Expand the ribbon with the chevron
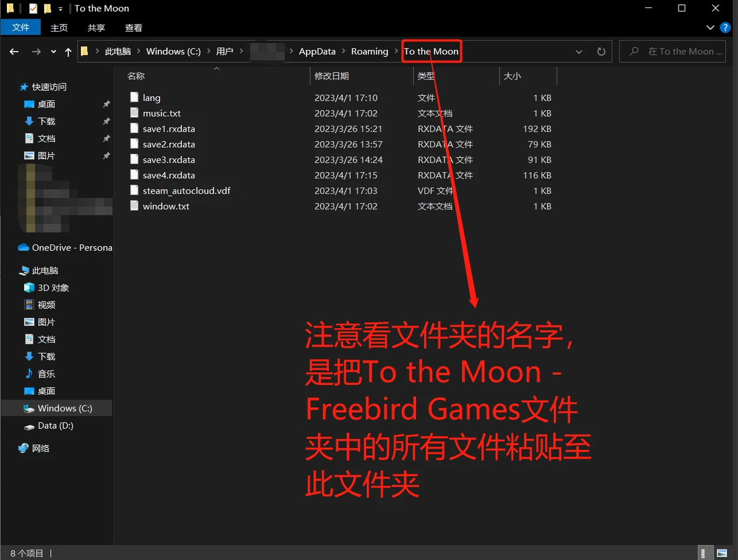The height and width of the screenshot is (560, 738). 710,28
